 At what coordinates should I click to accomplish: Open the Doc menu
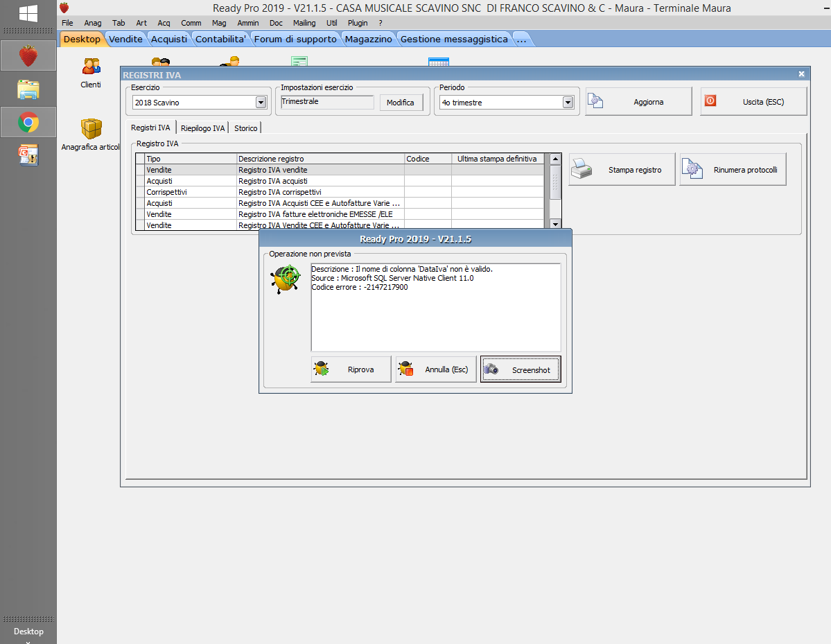[x=276, y=23]
